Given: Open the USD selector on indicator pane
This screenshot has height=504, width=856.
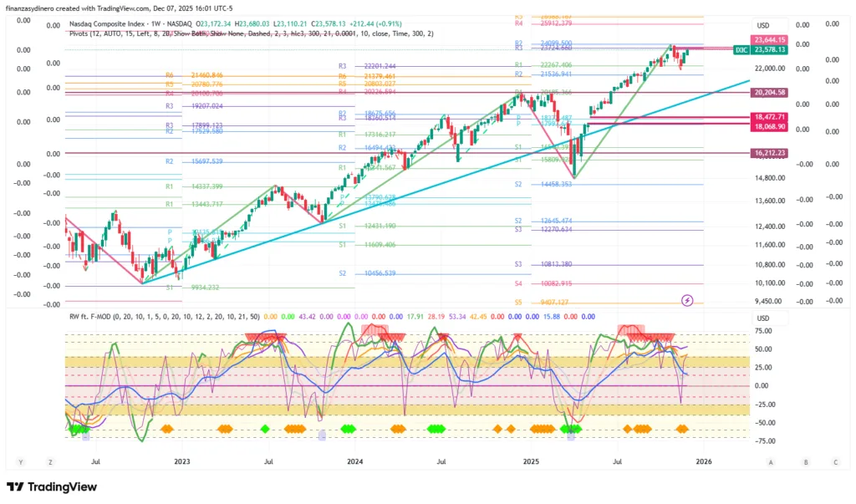Looking at the screenshot, I should click(762, 318).
